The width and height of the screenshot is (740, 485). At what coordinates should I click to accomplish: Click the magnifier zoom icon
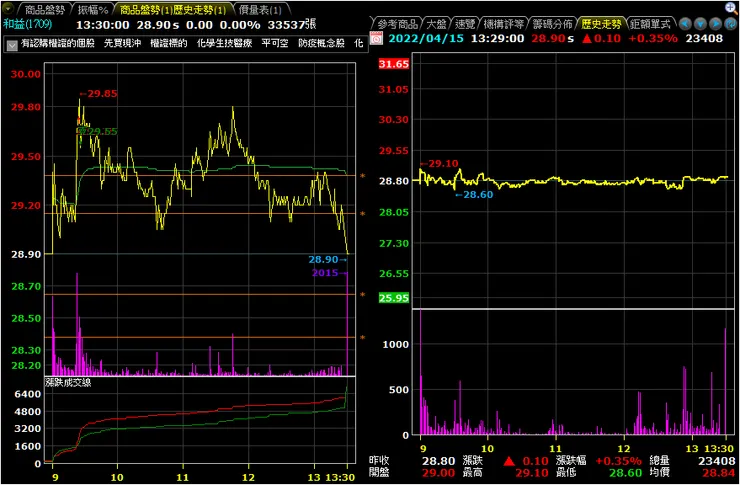tap(731, 7)
